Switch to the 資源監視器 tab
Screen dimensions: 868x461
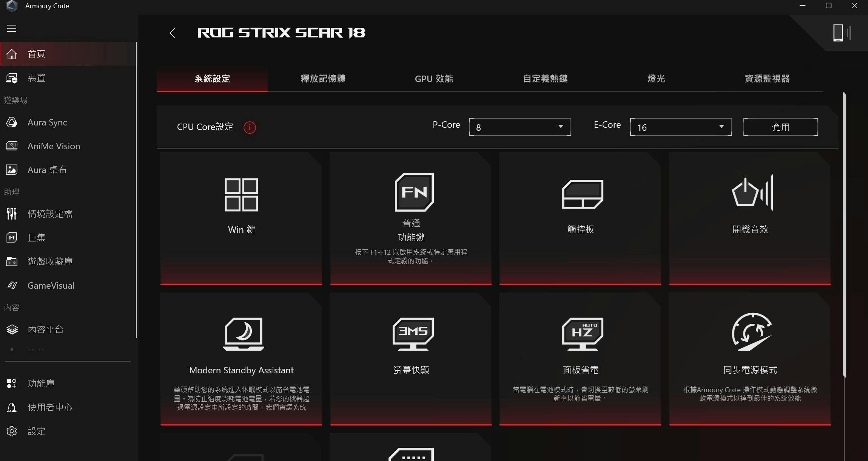767,79
